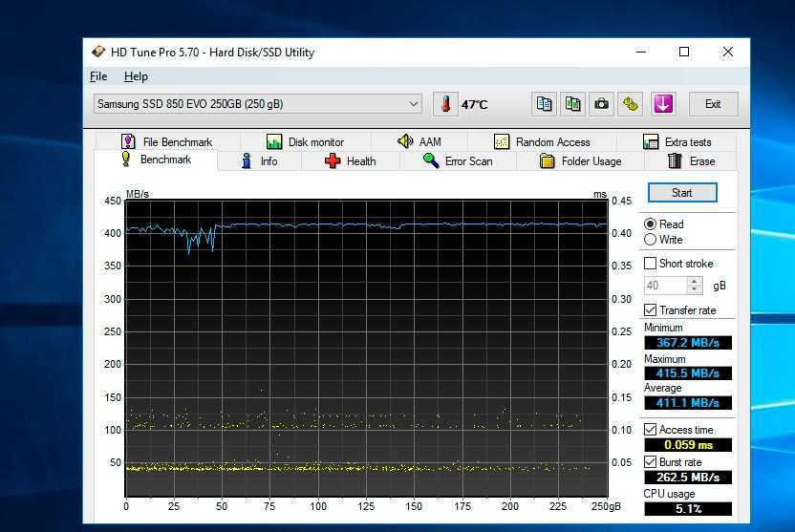Close the HD Tune Pro window
The height and width of the screenshot is (532, 795).
(727, 52)
